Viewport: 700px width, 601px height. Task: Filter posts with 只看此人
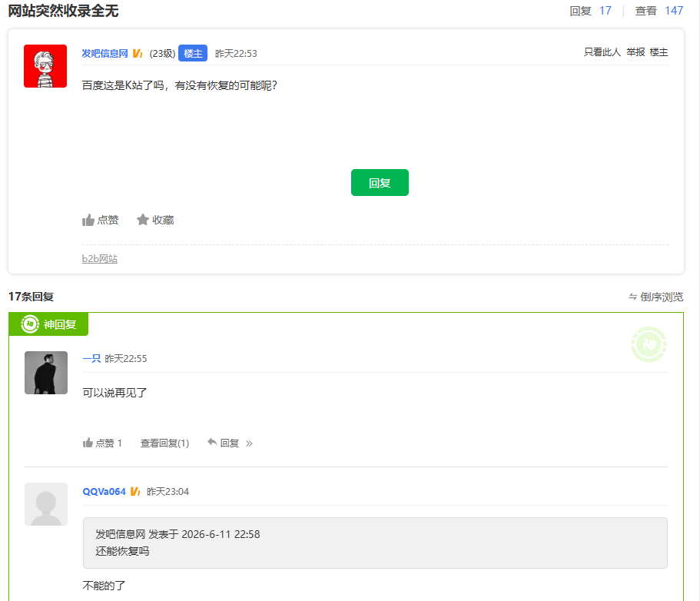coord(602,52)
